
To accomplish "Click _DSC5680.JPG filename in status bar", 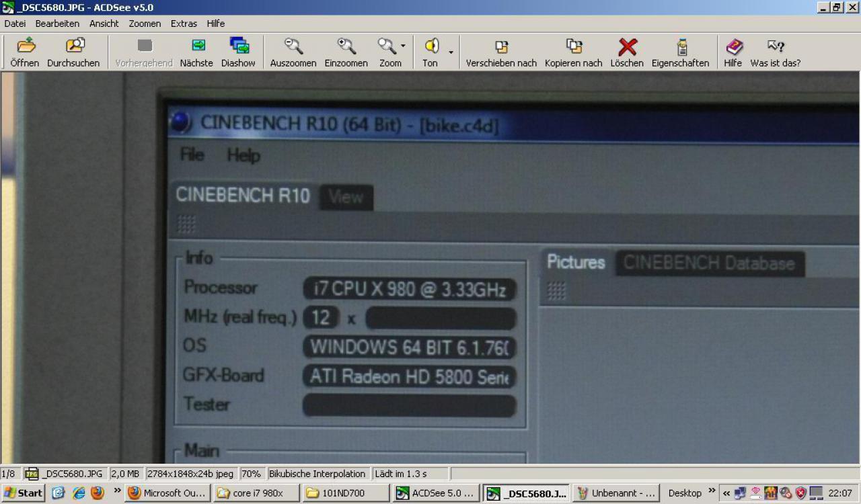I will (x=65, y=474).
